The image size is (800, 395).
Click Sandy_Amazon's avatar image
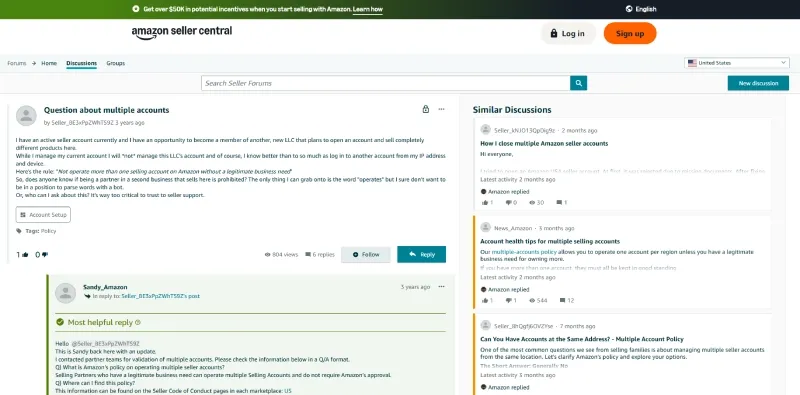(65, 293)
